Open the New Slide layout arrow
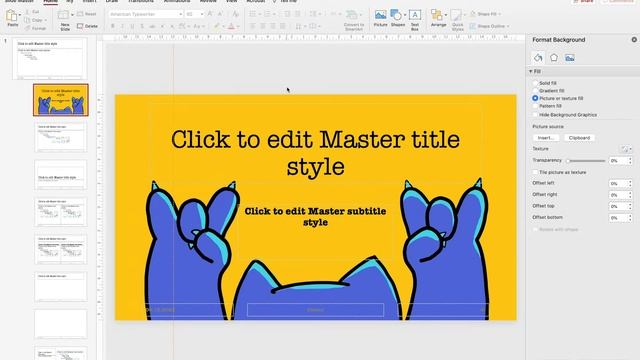Image resolution: width=640 pixels, height=360 pixels. click(x=72, y=15)
